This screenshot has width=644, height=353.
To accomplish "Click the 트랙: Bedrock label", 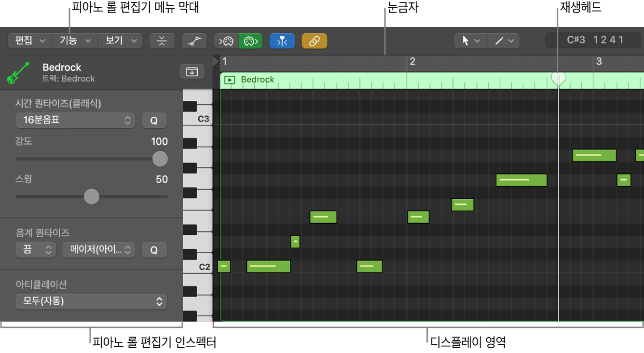I will pyautogui.click(x=69, y=79).
